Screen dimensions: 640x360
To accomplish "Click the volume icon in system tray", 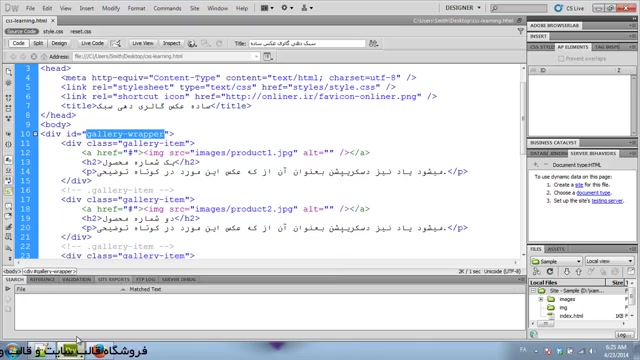I will (x=591, y=351).
